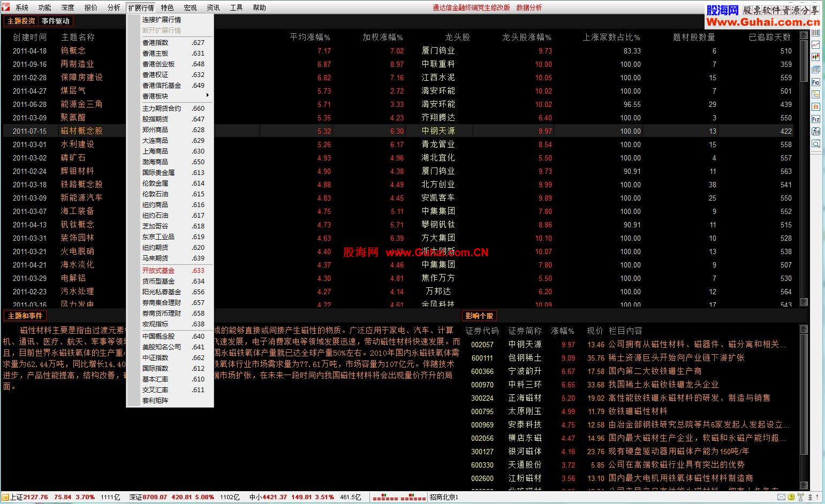Choose 香港创业板 in the dropdown menu

pyautogui.click(x=170, y=64)
